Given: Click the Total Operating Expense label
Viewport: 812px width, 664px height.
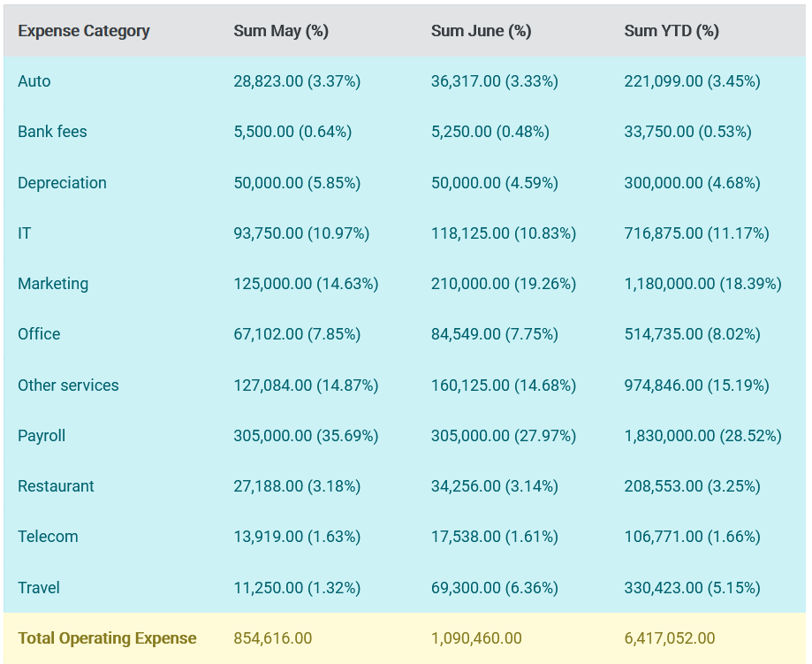Looking at the screenshot, I should [107, 638].
